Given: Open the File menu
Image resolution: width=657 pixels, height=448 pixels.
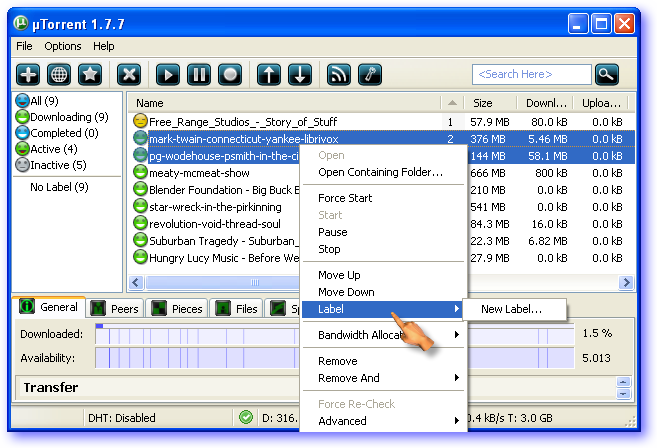Looking at the screenshot, I should pos(24,46).
